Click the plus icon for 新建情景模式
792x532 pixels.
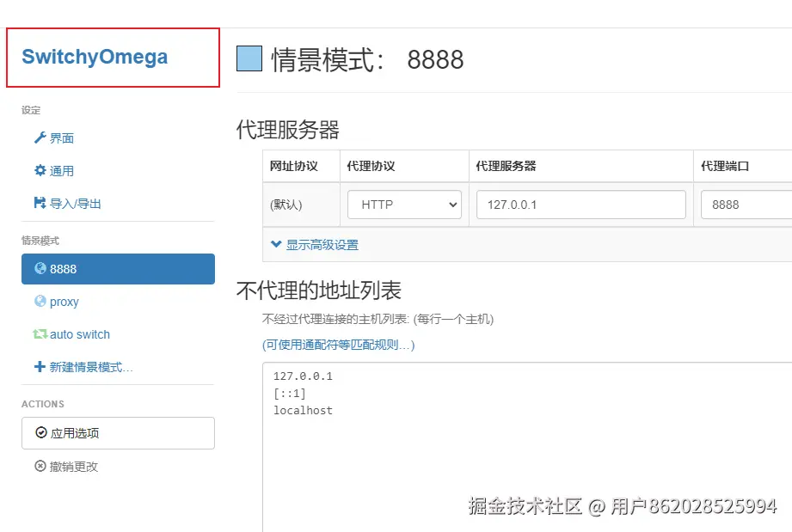pos(40,367)
